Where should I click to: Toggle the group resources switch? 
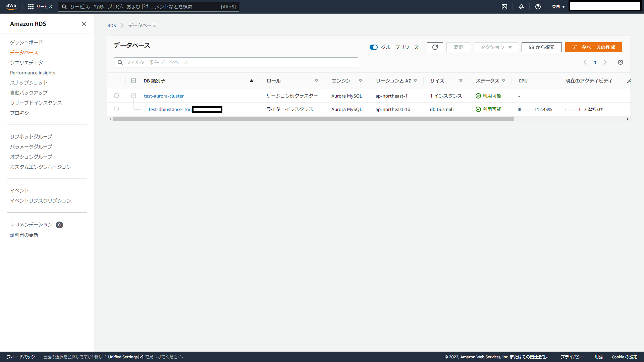373,47
